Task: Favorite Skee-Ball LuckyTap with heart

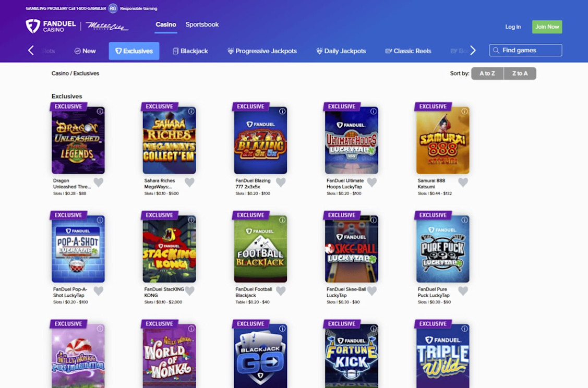Action: point(371,291)
